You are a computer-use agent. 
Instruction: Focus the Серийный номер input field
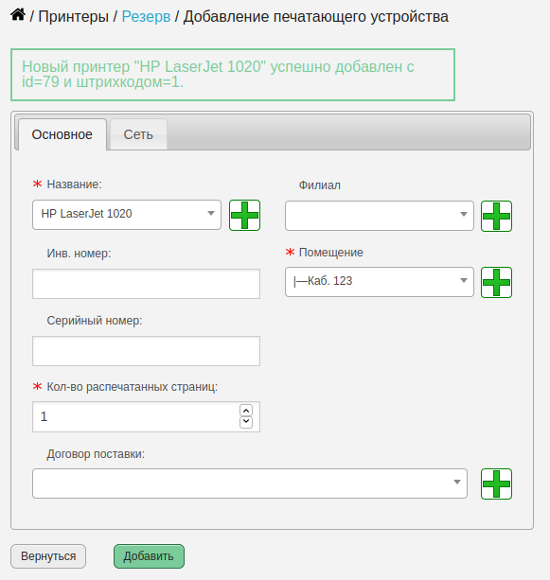[x=146, y=351]
